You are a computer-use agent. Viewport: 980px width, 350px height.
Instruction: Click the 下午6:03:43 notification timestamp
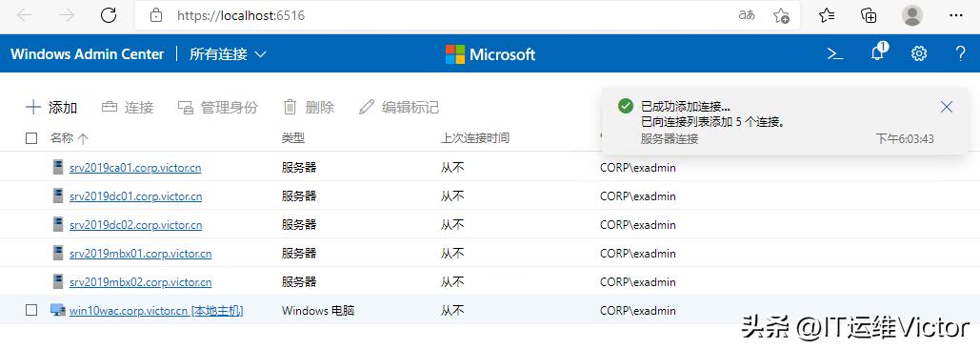pyautogui.click(x=905, y=139)
